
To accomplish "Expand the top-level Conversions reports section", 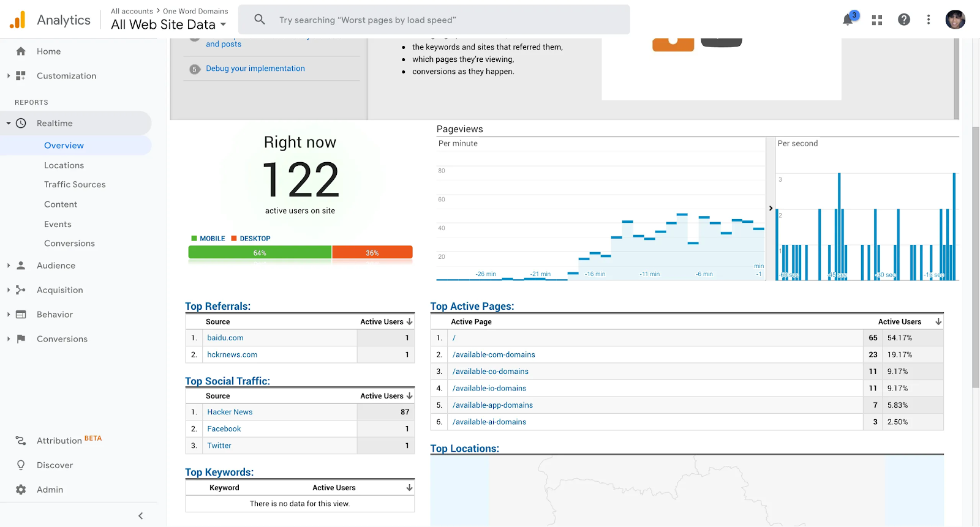I will pyautogui.click(x=9, y=339).
